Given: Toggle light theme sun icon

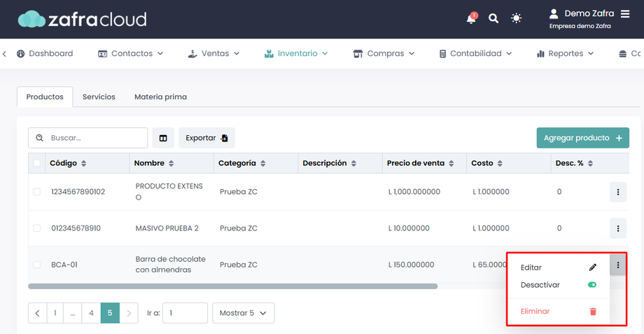Looking at the screenshot, I should [x=517, y=18].
